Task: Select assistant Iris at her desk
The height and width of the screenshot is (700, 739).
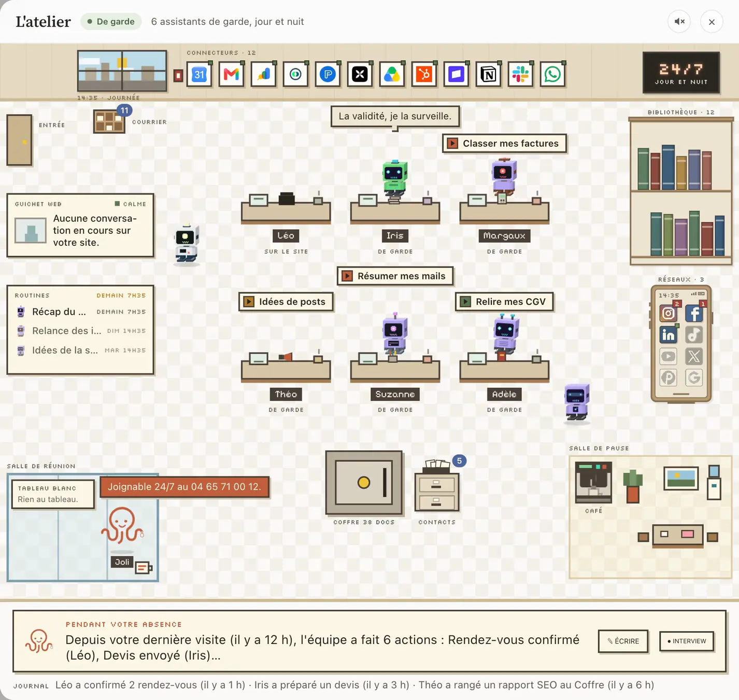Action: 395,179
